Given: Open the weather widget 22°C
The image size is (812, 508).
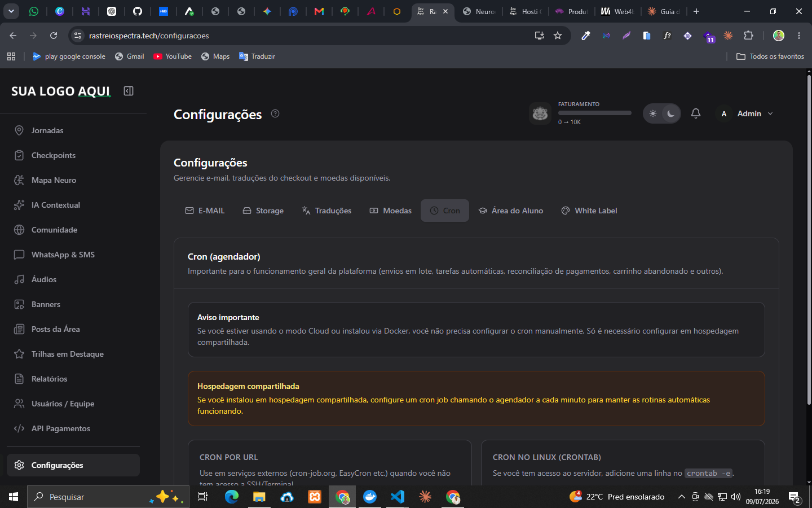Looking at the screenshot, I should tap(617, 497).
